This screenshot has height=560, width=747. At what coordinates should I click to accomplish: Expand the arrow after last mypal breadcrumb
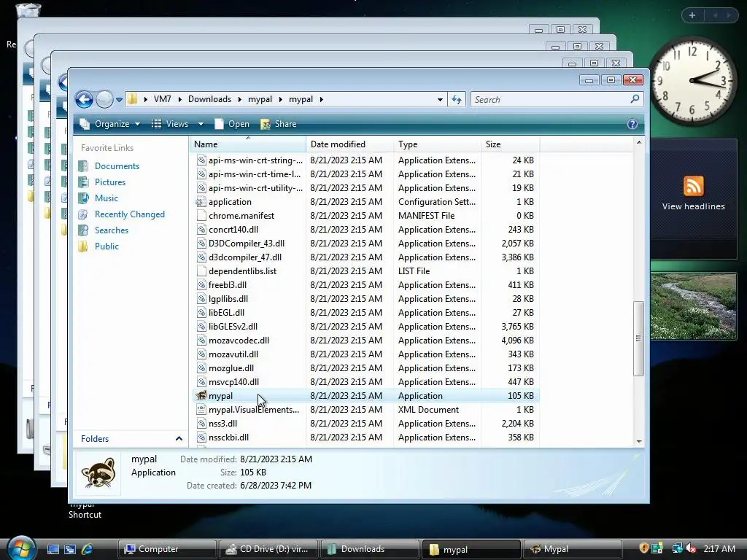(321, 99)
